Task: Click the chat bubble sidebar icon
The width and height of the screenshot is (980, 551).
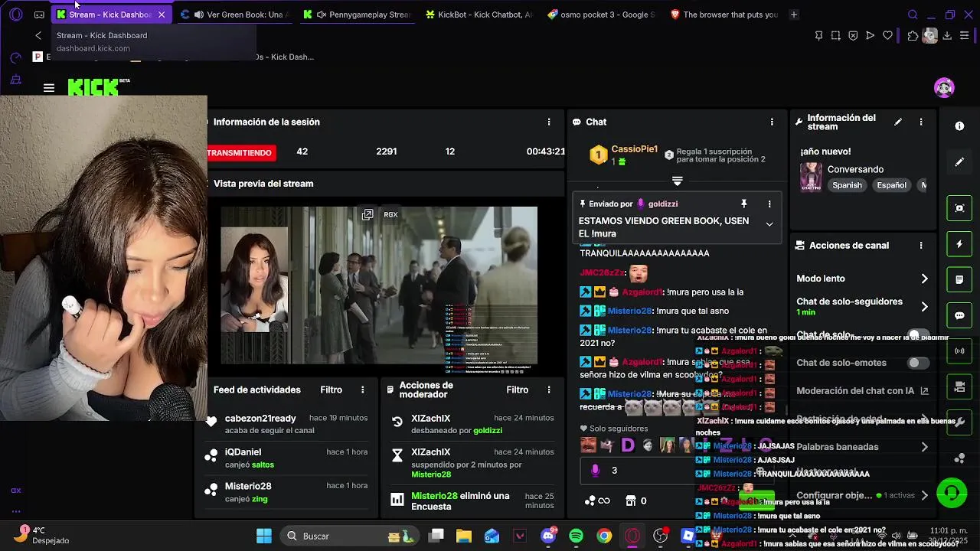Action: point(959,315)
